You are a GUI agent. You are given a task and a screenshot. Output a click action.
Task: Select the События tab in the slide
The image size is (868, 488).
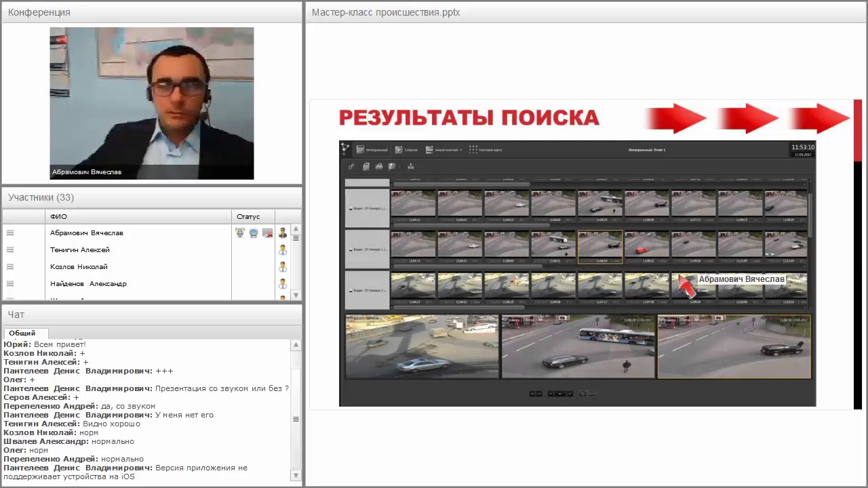407,149
